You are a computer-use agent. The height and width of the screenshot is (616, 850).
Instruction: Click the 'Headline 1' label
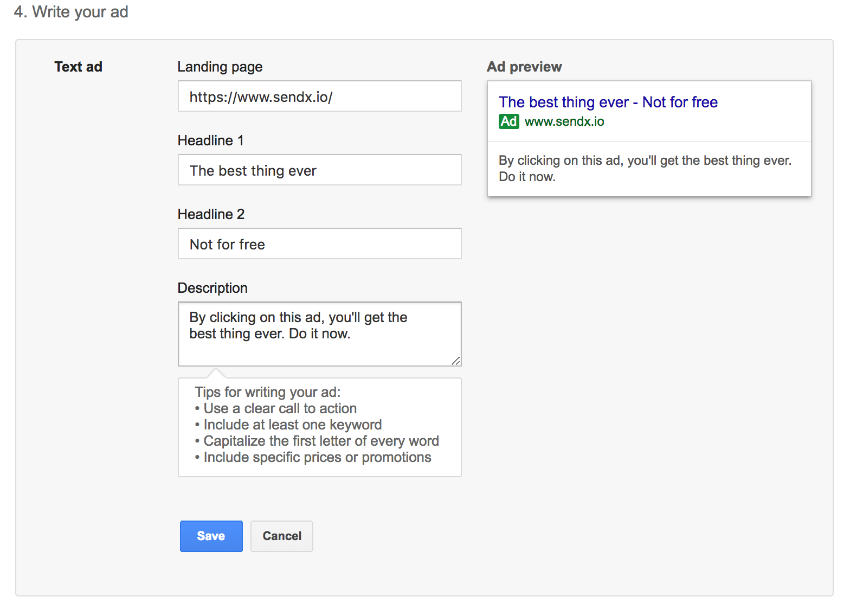[x=210, y=140]
